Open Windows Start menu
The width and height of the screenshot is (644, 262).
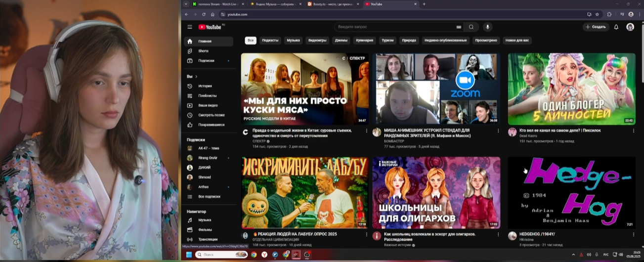pos(188,255)
